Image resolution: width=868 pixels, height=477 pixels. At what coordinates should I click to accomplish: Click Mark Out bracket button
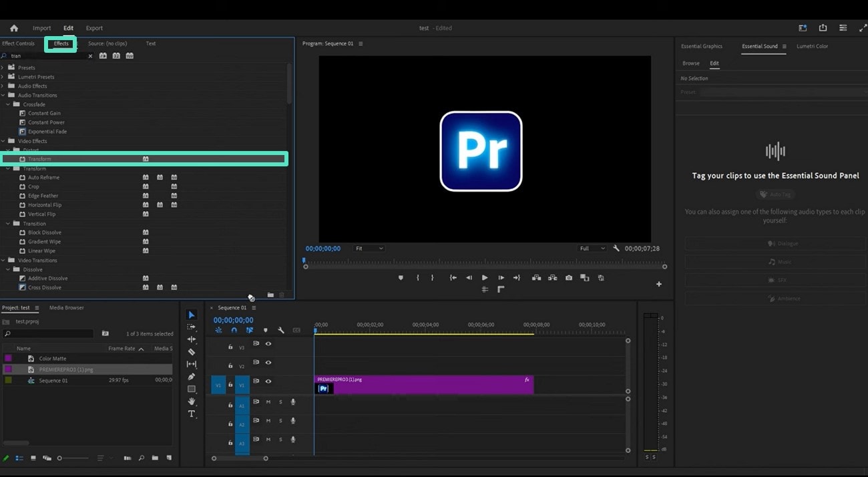(x=432, y=278)
